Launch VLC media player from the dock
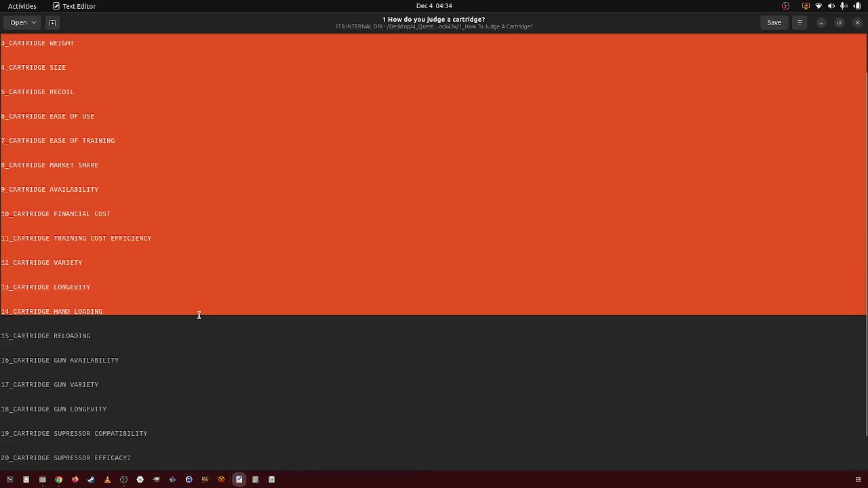The height and width of the screenshot is (488, 868). tap(107, 479)
